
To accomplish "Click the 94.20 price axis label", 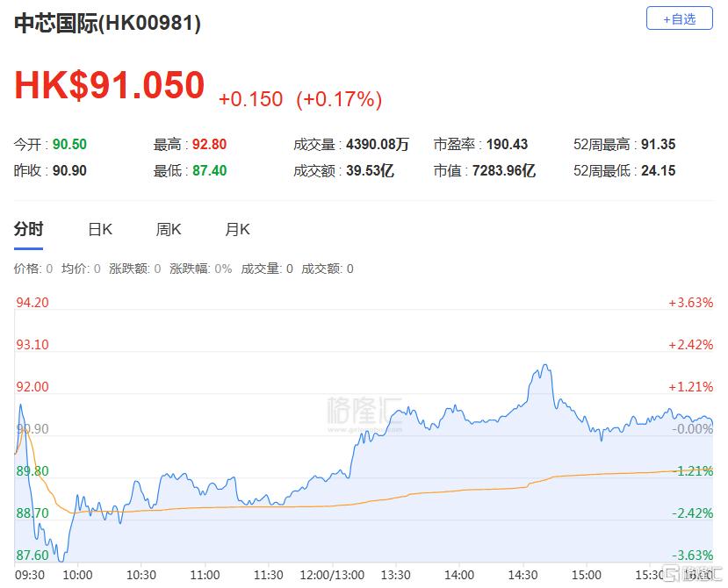I will [32, 303].
